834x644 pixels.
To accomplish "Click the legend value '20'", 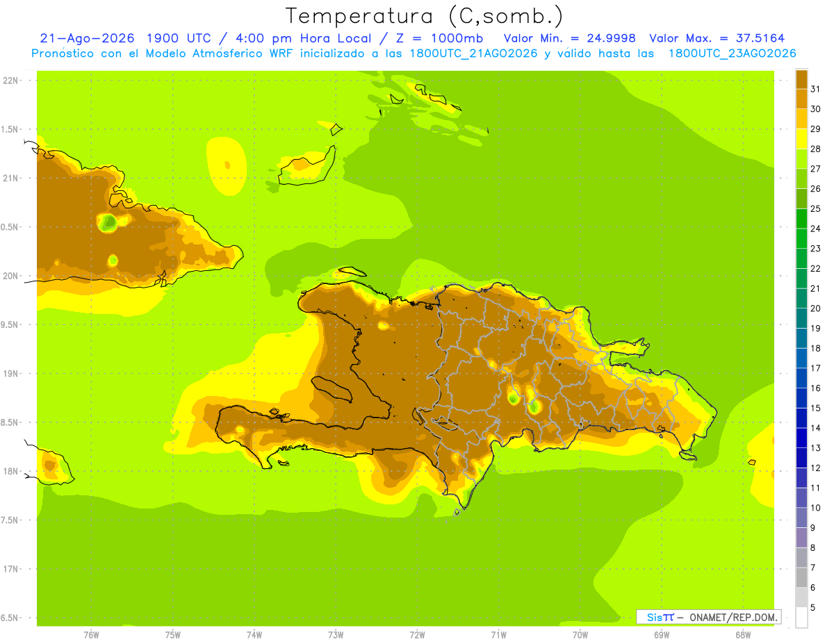I will [815, 308].
